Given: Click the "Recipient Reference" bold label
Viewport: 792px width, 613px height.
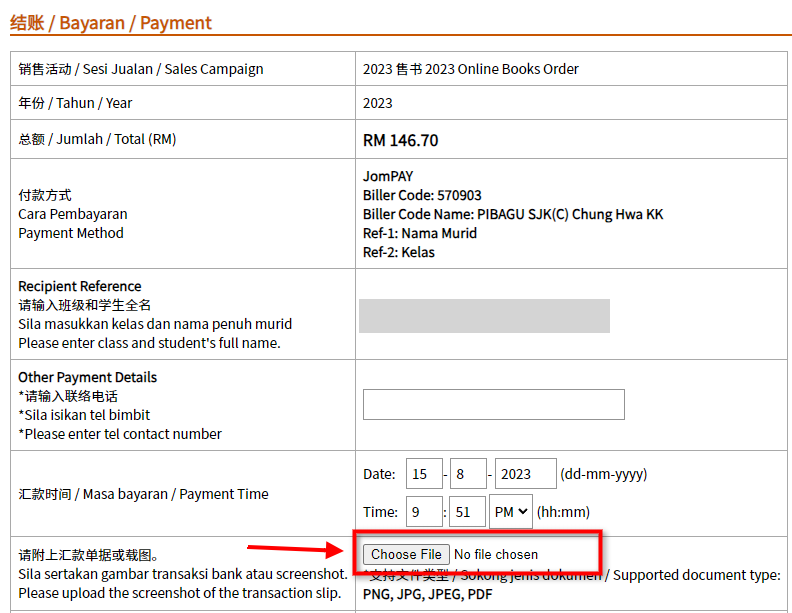Looking at the screenshot, I should (80, 286).
